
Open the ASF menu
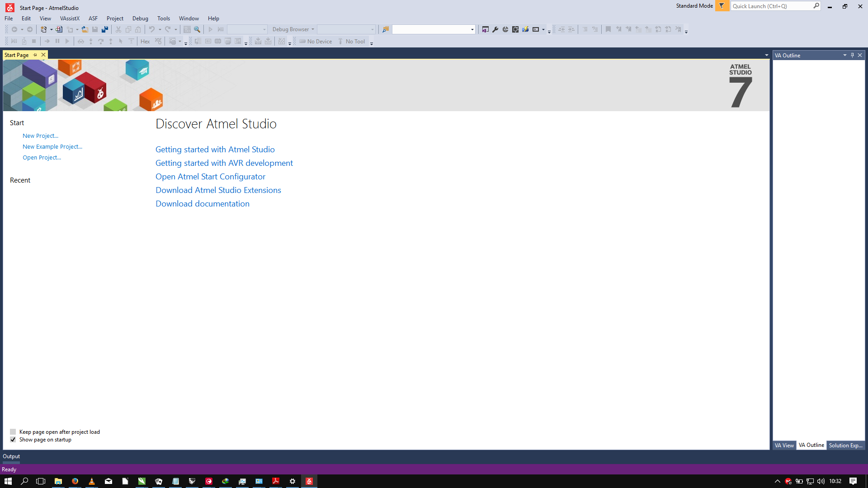93,19
